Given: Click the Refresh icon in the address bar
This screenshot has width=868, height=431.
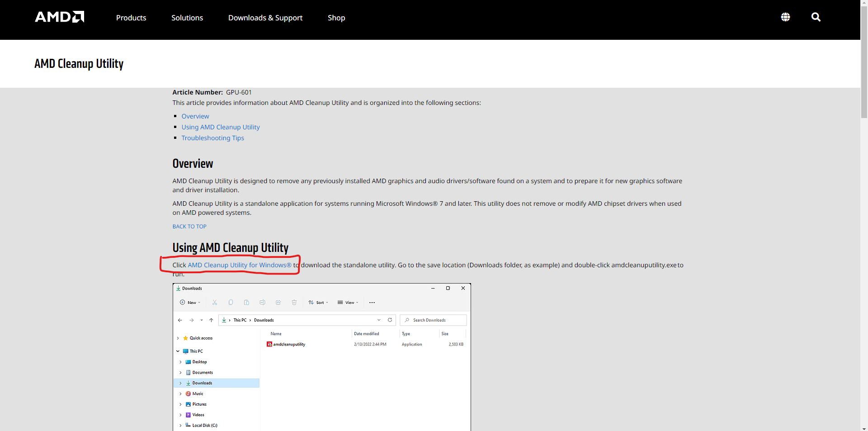Looking at the screenshot, I should (390, 320).
